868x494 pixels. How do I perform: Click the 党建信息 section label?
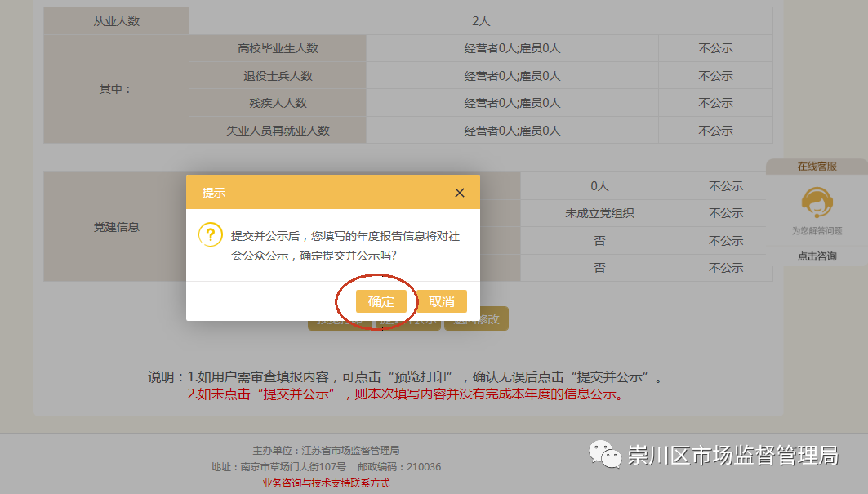click(116, 227)
